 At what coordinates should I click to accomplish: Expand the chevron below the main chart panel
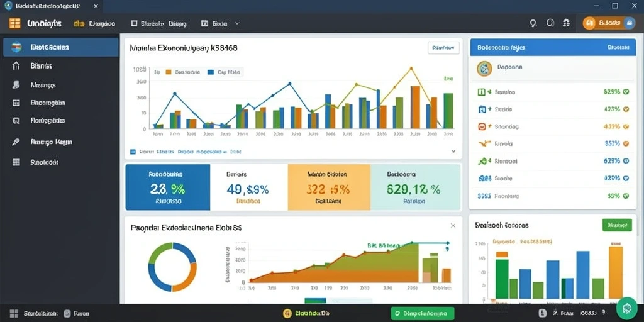pyautogui.click(x=453, y=152)
